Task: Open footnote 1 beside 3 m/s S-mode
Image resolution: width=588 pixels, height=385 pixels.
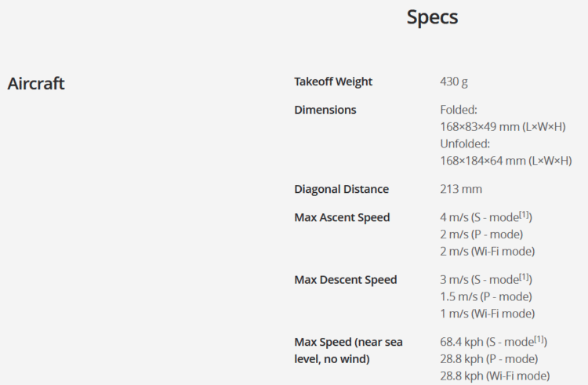Action: click(x=525, y=278)
